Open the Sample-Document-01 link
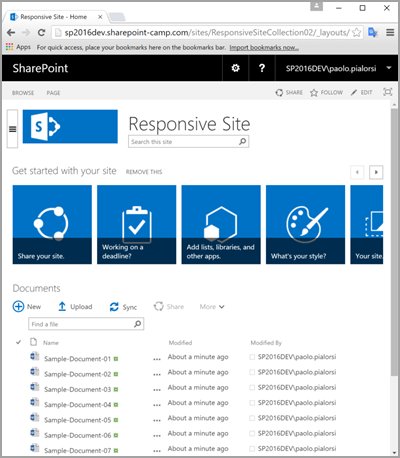Image resolution: width=400 pixels, height=458 pixels. pyautogui.click(x=77, y=359)
